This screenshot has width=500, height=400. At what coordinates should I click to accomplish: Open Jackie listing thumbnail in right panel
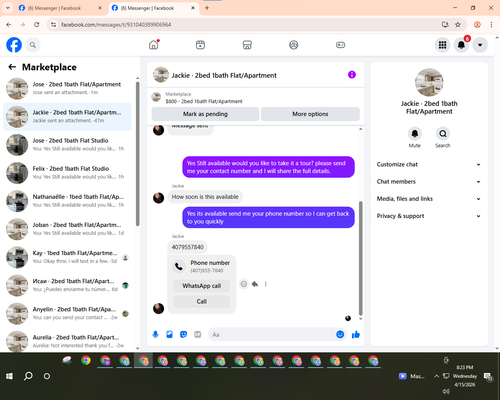click(429, 83)
